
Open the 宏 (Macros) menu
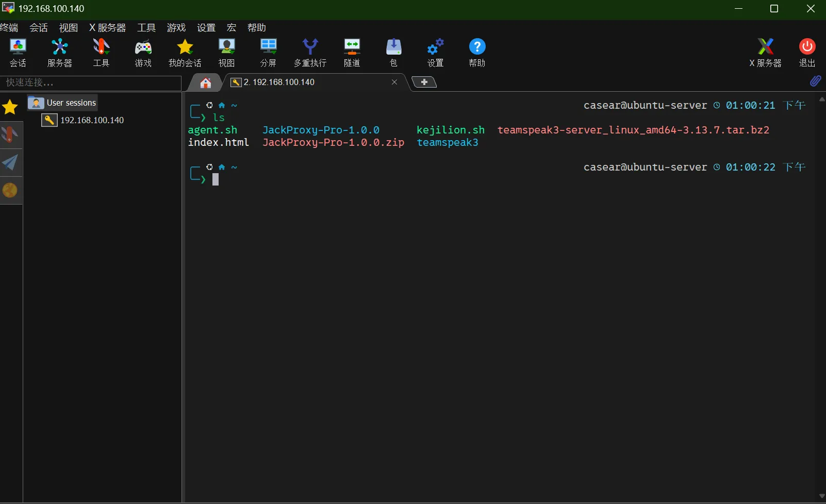coord(232,27)
